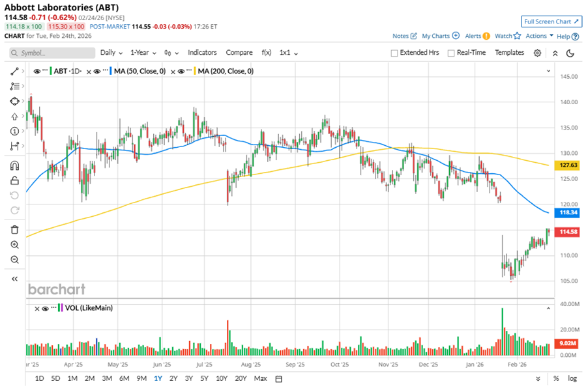Click the zoom in magnifier icon
The image size is (588, 392).
click(x=14, y=245)
